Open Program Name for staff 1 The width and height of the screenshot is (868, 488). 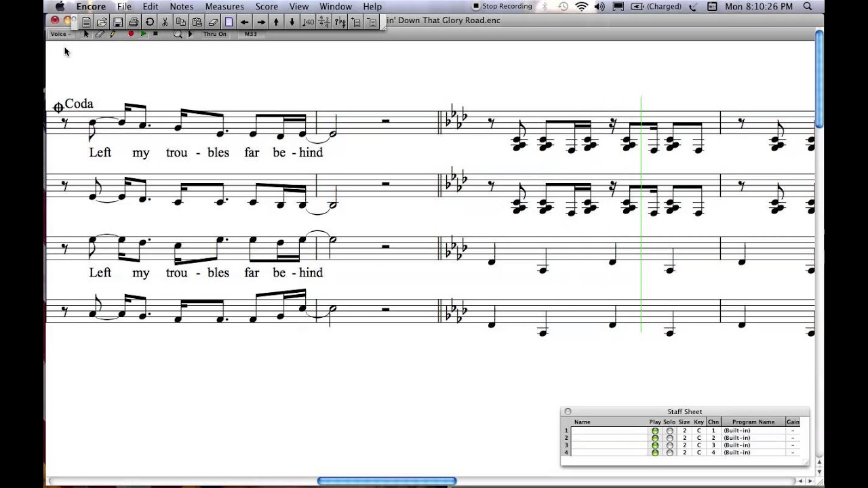click(x=753, y=431)
